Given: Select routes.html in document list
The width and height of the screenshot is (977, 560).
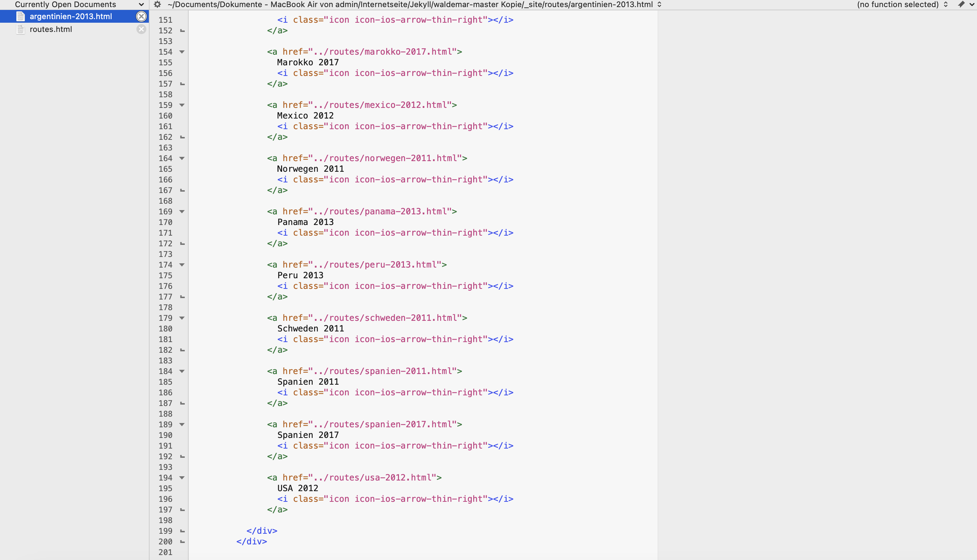Looking at the screenshot, I should click(51, 29).
